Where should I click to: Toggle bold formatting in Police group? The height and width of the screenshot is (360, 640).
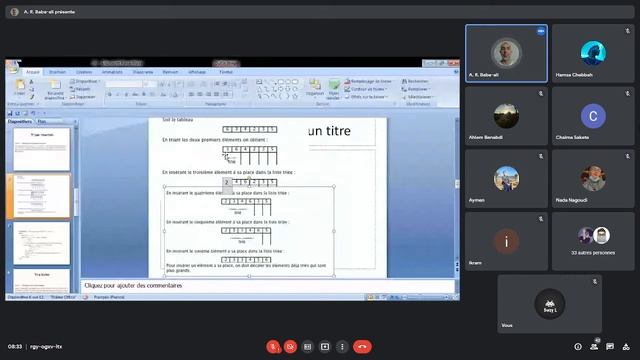[109, 94]
